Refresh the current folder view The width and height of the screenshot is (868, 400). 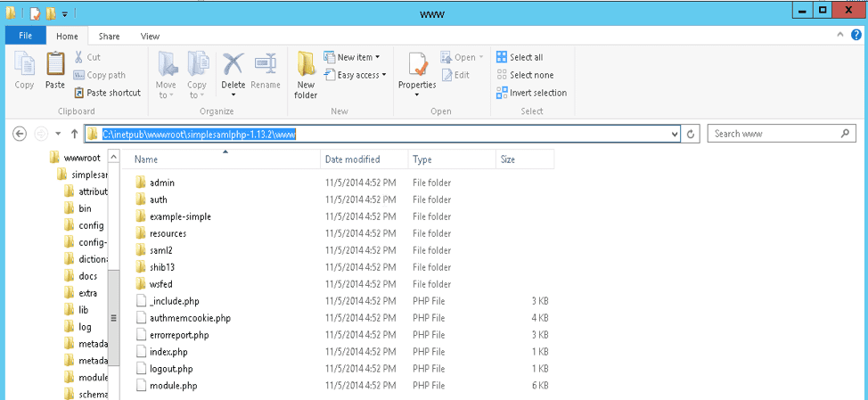pos(691,134)
